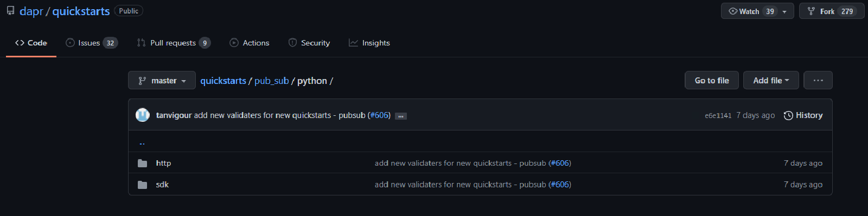Screen dimensions: 868x216
Task: Open the Watch notifications dropdown
Action: tap(757, 11)
